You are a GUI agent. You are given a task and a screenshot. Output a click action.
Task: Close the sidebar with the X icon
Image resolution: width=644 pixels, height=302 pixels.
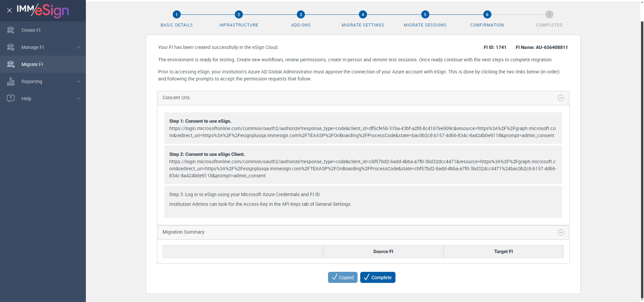pos(9,10)
